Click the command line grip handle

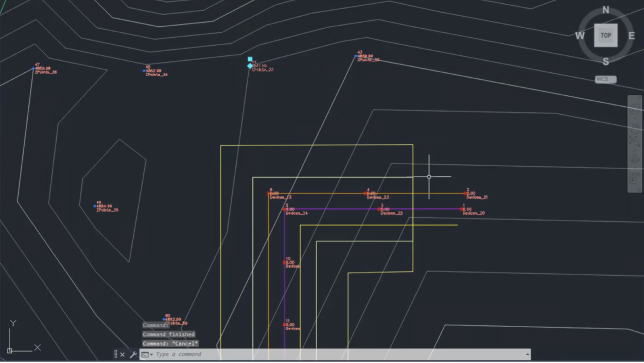pyautogui.click(x=115, y=354)
